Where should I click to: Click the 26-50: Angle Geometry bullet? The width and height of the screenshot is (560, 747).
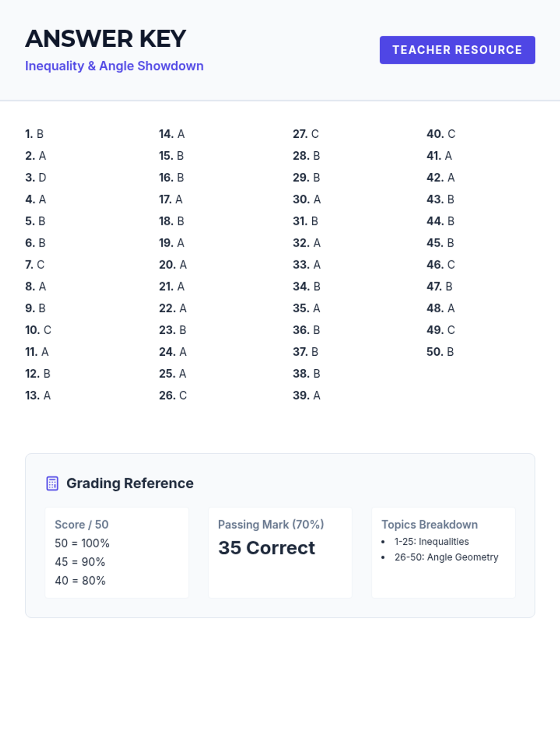pos(446,557)
